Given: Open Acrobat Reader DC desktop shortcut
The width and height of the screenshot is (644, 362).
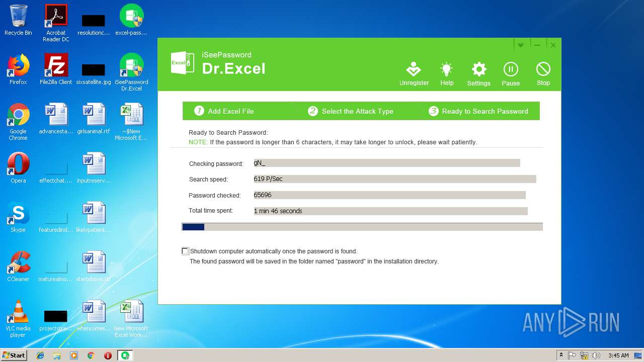Looking at the screenshot, I should [56, 23].
